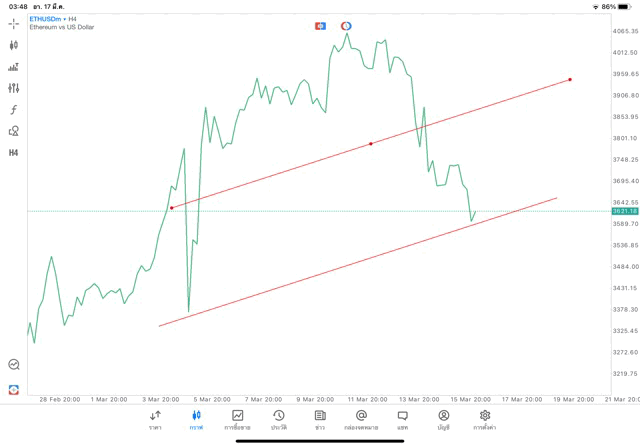Open the H4 timeframe selector
The image size is (640, 447).
tap(14, 153)
